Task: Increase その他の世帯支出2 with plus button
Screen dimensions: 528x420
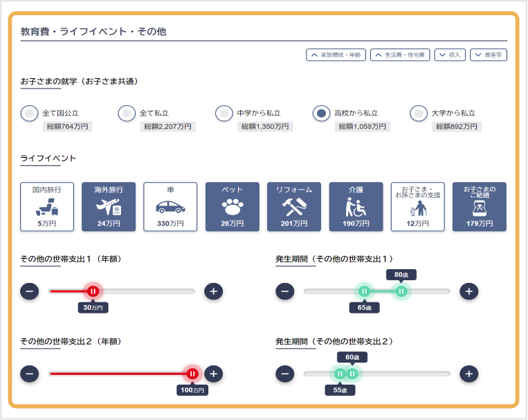Action: coord(214,374)
